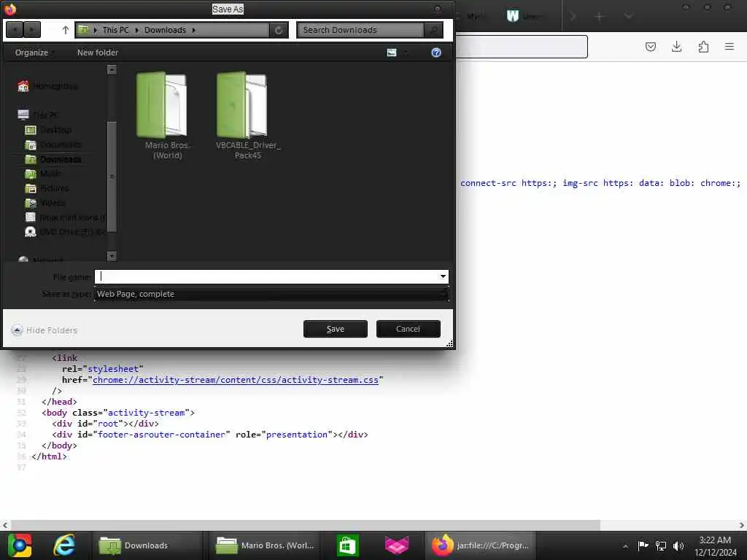Screen dimensions: 747x560
Task: Expand the arrow between This PC and Downloads
Action: point(136,30)
